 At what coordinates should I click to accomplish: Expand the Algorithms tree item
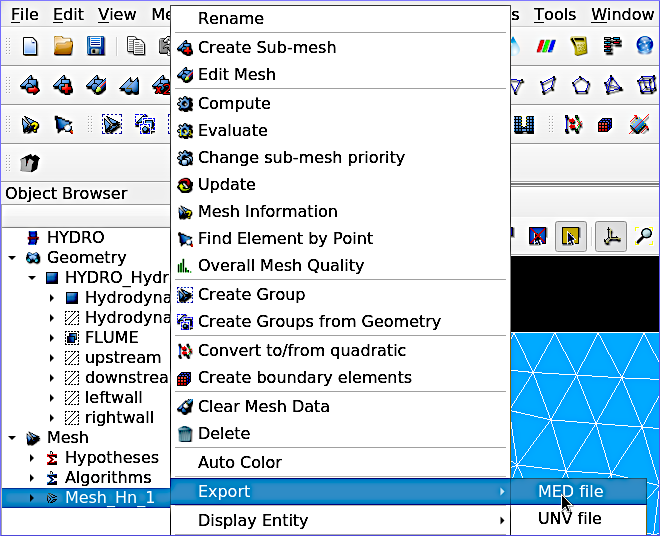point(32,478)
